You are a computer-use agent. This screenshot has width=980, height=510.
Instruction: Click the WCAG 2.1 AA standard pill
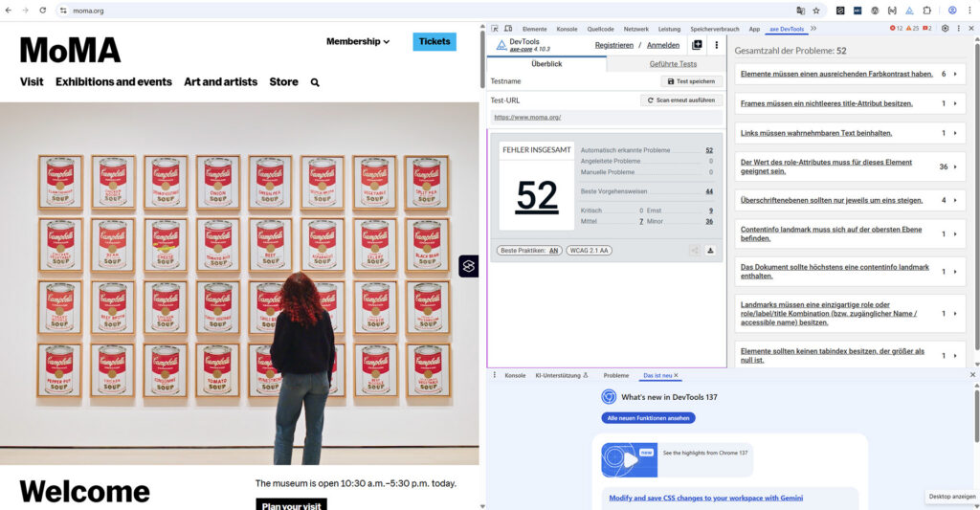tap(589, 251)
